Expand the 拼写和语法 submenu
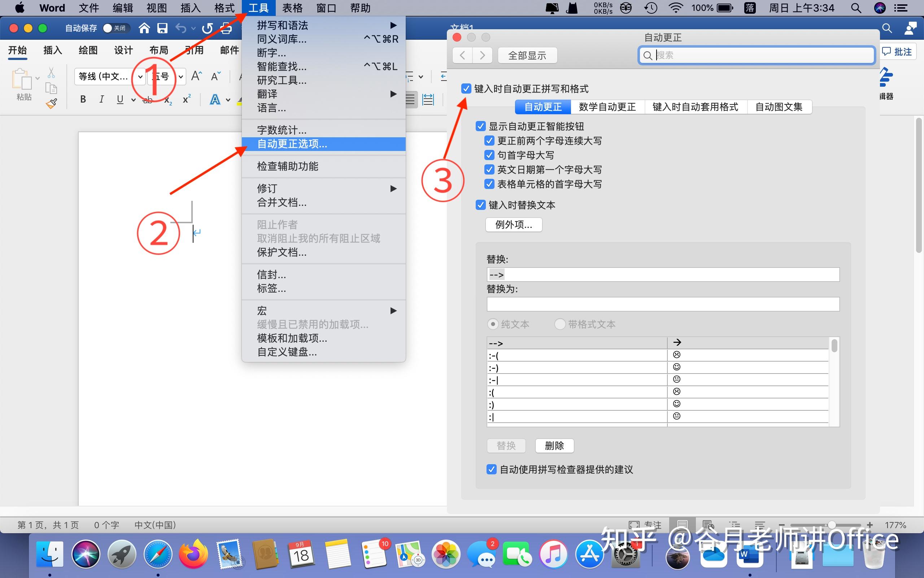Image resolution: width=924 pixels, height=578 pixels. 393,25
